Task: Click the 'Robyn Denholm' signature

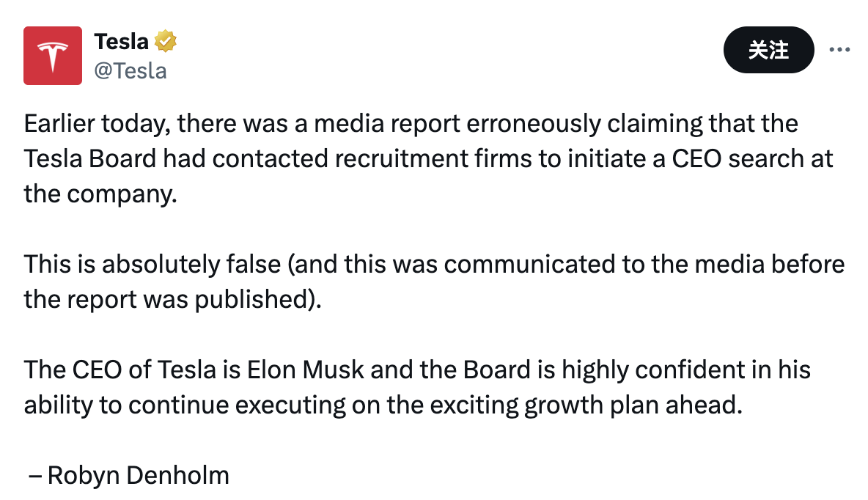Action: [138, 475]
